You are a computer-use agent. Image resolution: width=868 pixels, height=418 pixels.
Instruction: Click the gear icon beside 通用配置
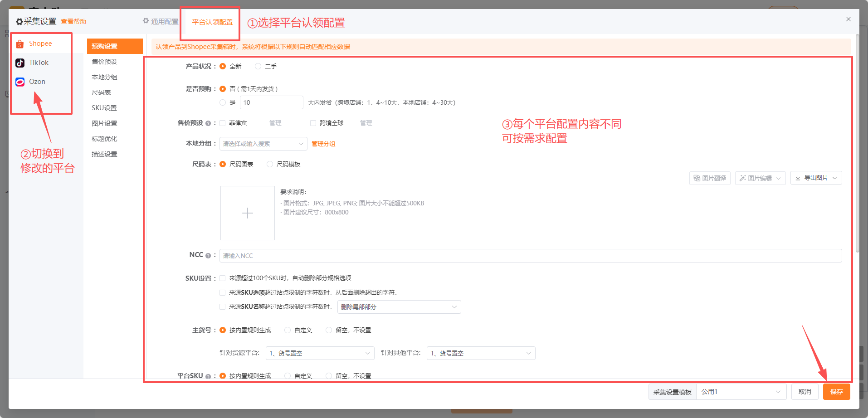(x=146, y=21)
